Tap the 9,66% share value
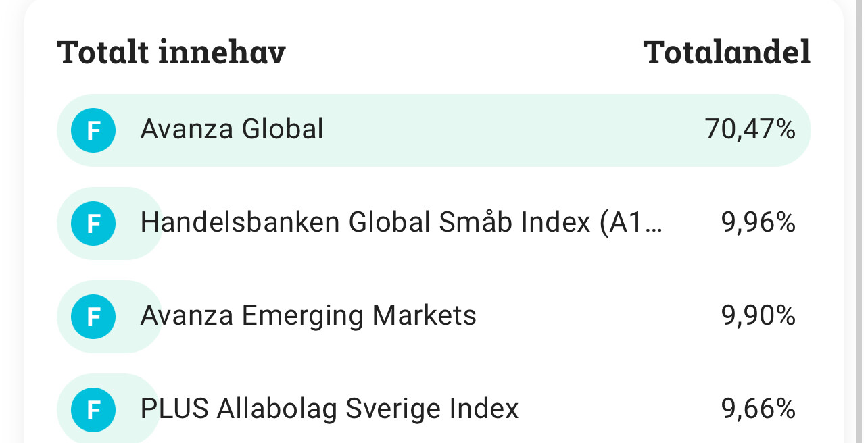 (x=758, y=409)
